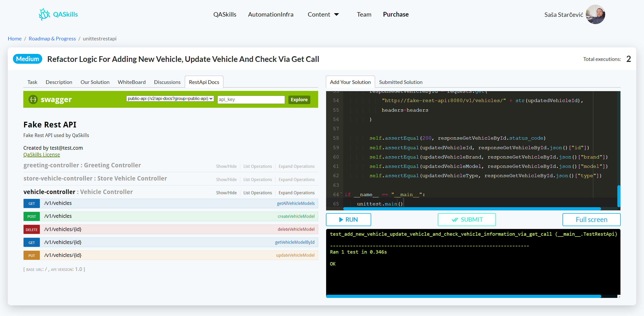Select the RestApi Docs tab
This screenshot has height=316, width=644.
click(x=204, y=82)
